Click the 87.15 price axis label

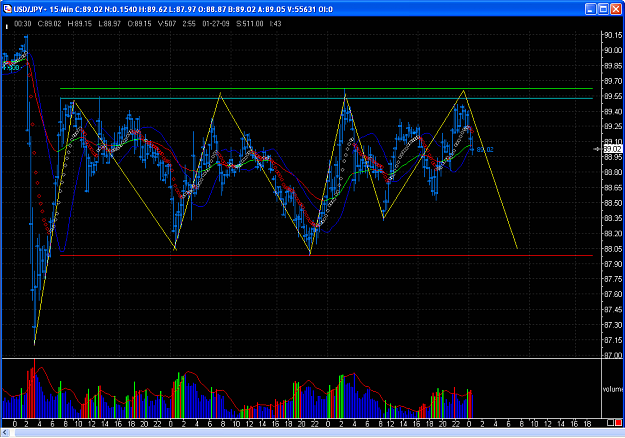(613, 340)
